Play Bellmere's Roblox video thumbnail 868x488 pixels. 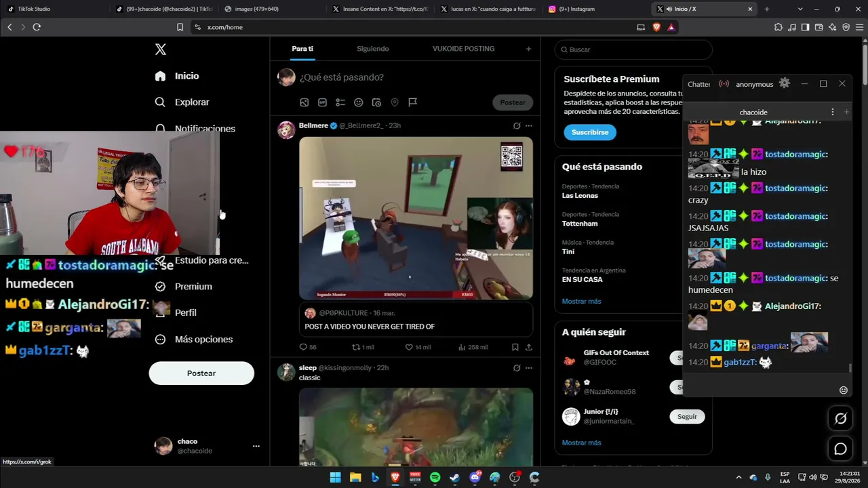coord(416,218)
